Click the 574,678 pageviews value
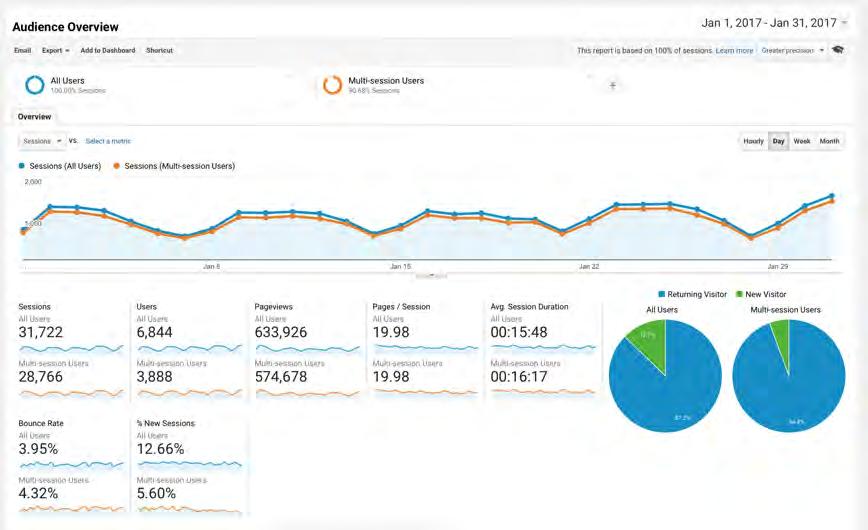Screen dimensions: 868x530 pos(281,377)
